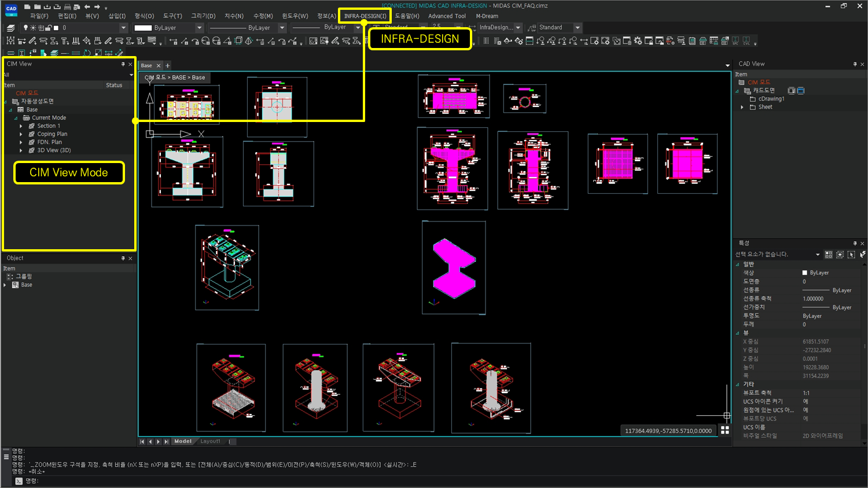Pin the CIM View panel

(x=123, y=64)
